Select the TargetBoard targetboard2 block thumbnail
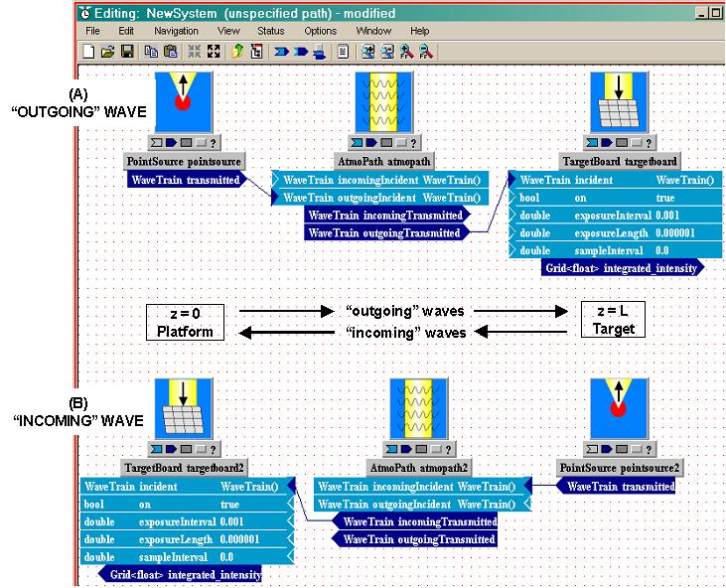 tap(184, 409)
